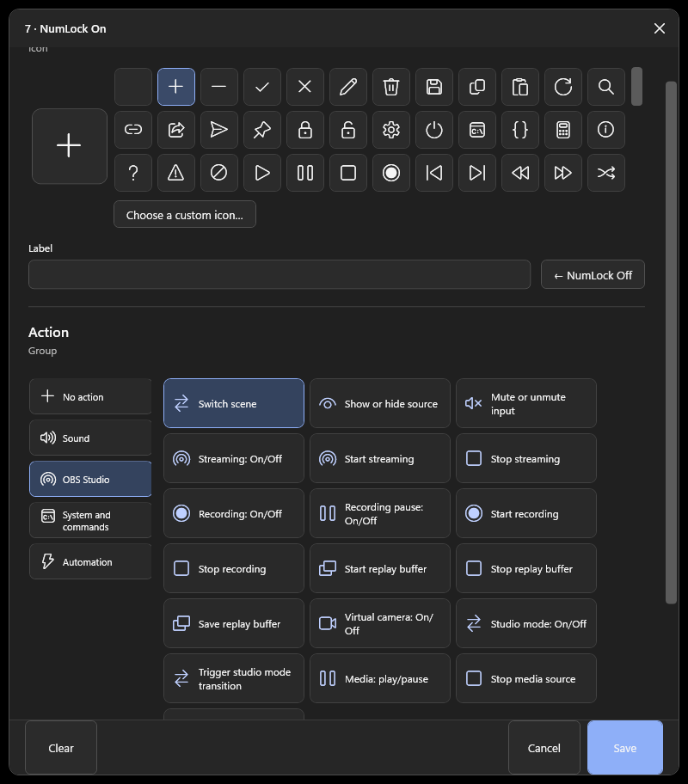Select the paper plane send icon

click(x=219, y=130)
